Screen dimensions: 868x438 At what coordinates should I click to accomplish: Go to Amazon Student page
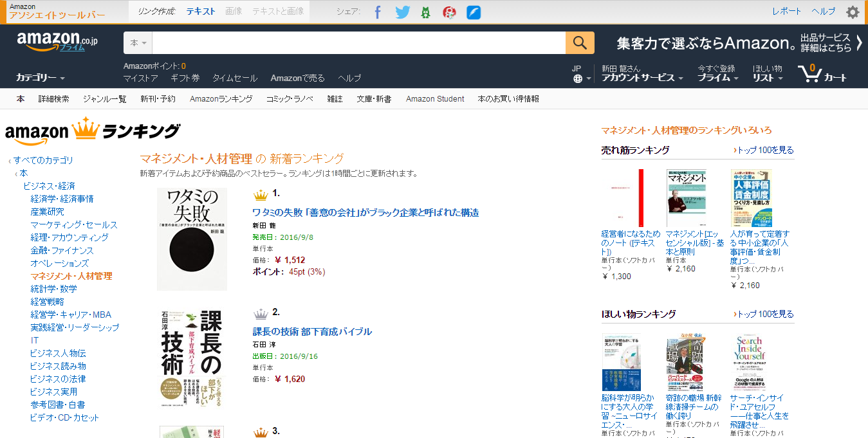[x=435, y=99]
